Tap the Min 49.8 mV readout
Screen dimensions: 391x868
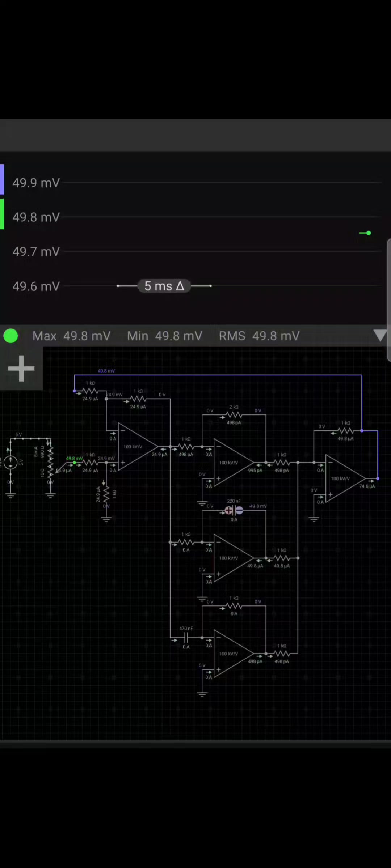[165, 336]
